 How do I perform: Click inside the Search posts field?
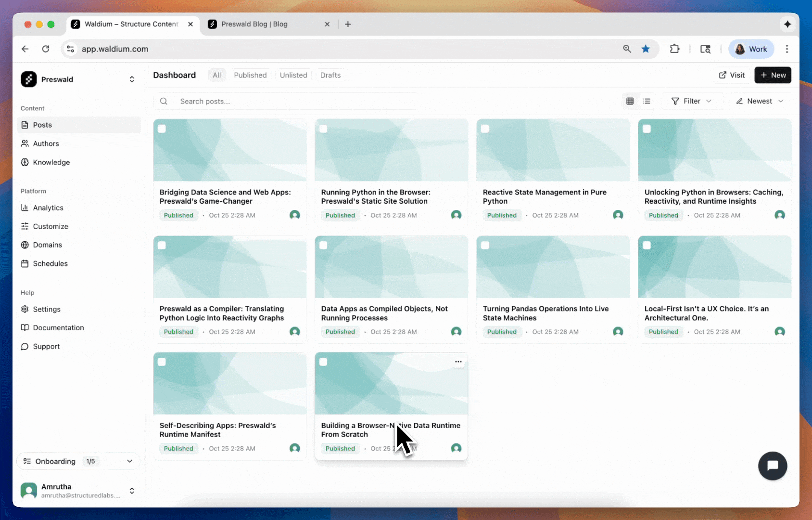[x=241, y=101]
